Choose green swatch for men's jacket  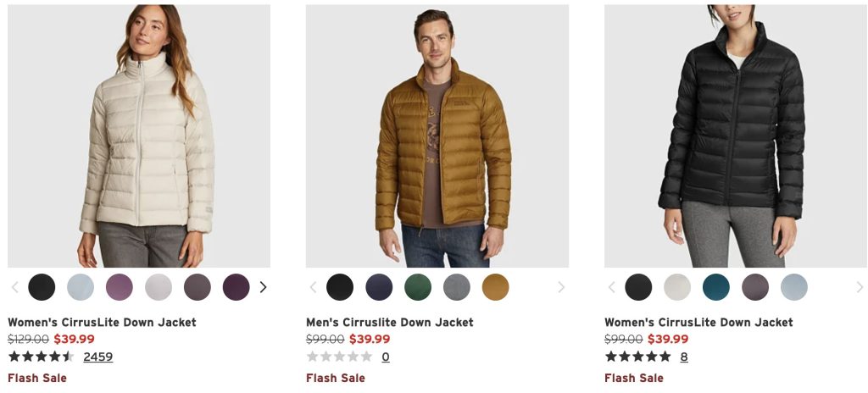(418, 287)
